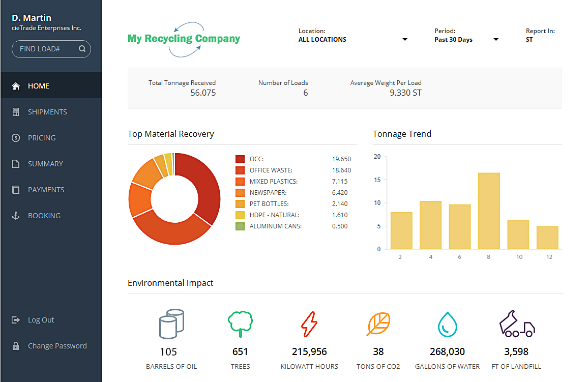This screenshot has height=382, width=588.
Task: Click the HDPE - Natural yellow swatch
Action: [240, 215]
